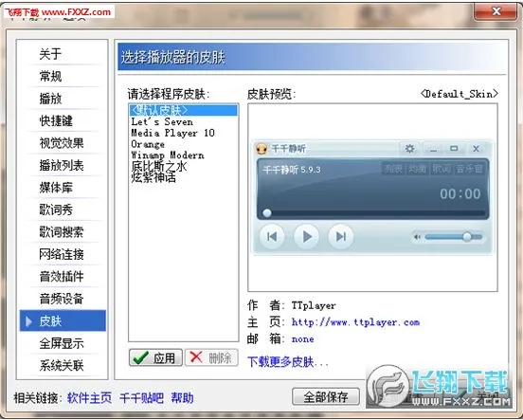Click the 均衡 tab in preview
This screenshot has height=420, width=523.
(418, 169)
